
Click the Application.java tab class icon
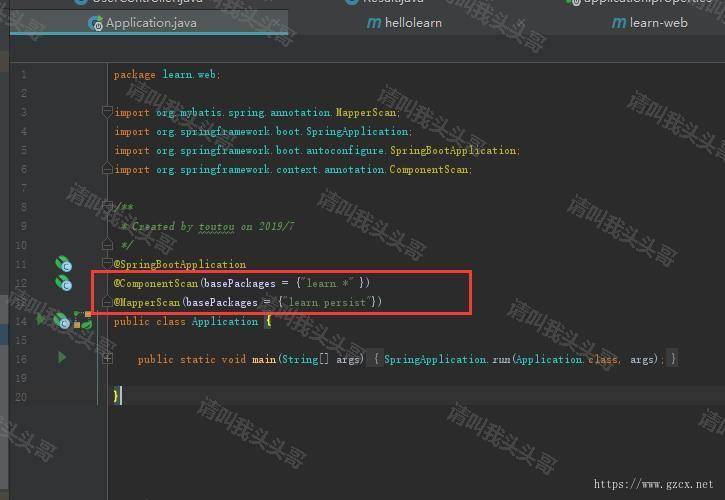pos(95,23)
